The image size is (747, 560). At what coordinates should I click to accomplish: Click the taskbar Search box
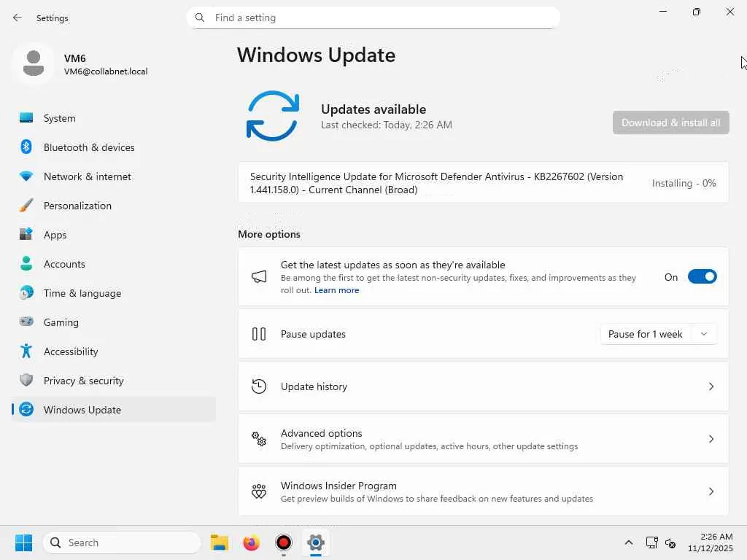pos(122,542)
